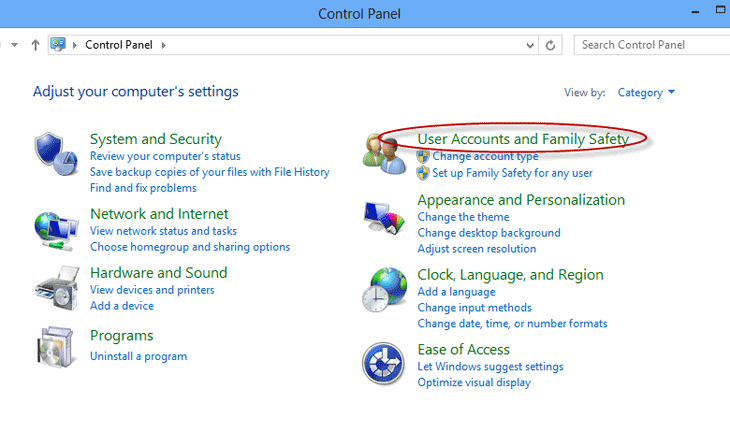
Task: Click Add a language link
Action: click(x=456, y=292)
